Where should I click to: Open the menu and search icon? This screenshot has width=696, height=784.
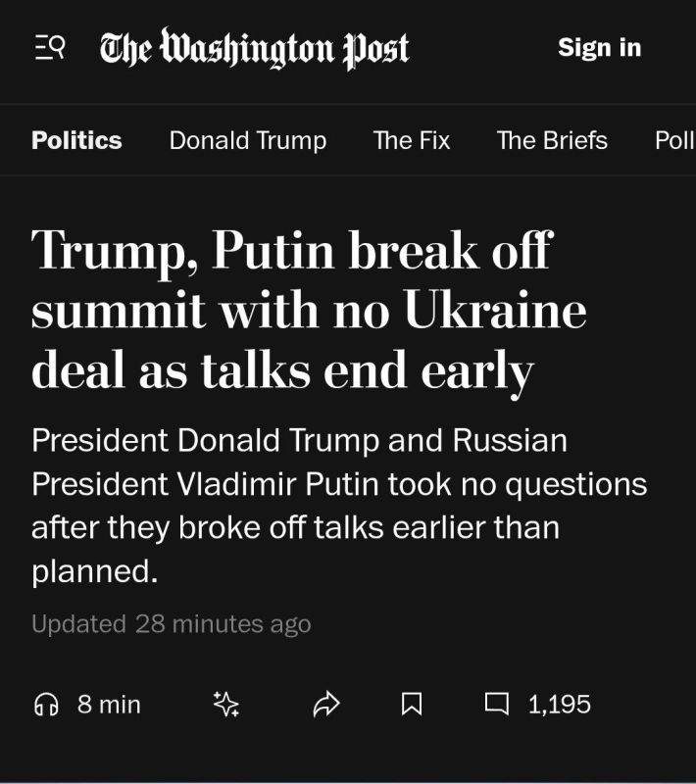pos(48,47)
